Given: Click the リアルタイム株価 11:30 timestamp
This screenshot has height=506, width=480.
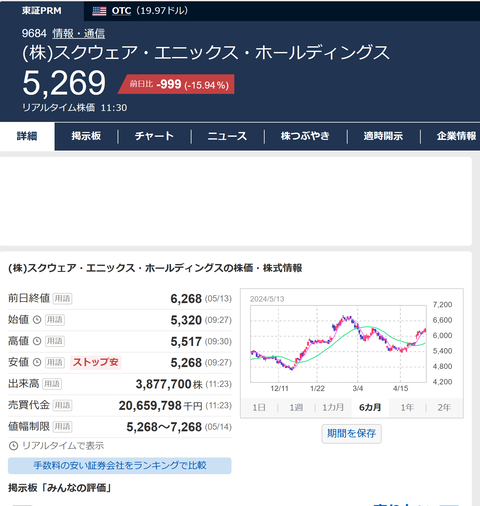Looking at the screenshot, I should [x=75, y=108].
